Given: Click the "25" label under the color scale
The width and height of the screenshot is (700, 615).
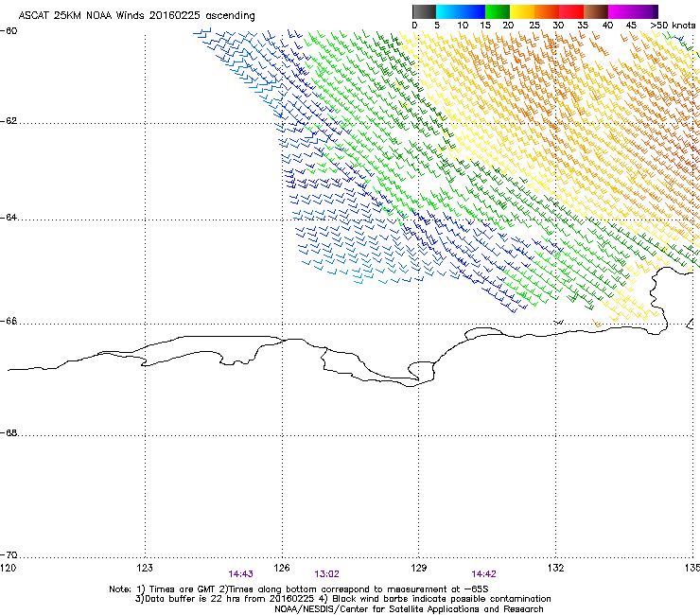Looking at the screenshot, I should pyautogui.click(x=534, y=25).
